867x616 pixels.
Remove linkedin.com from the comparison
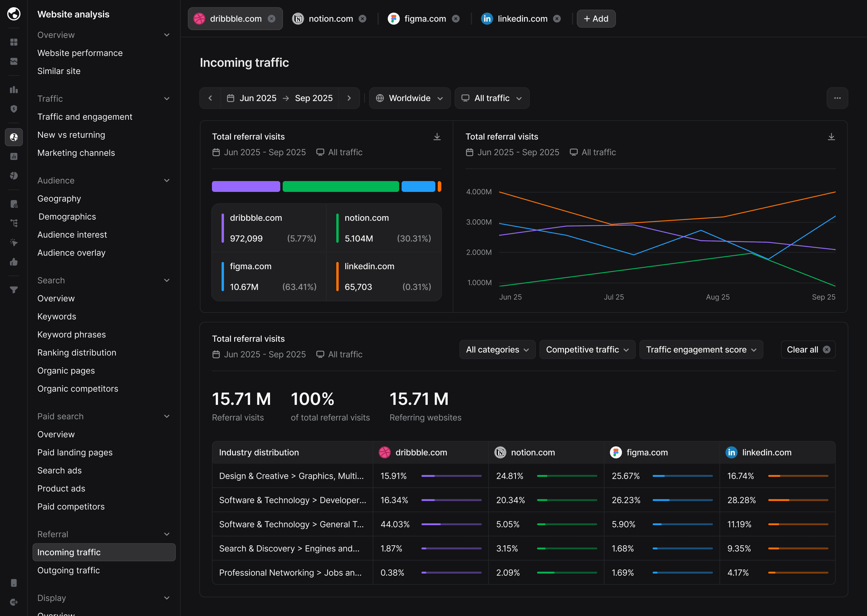(x=557, y=19)
